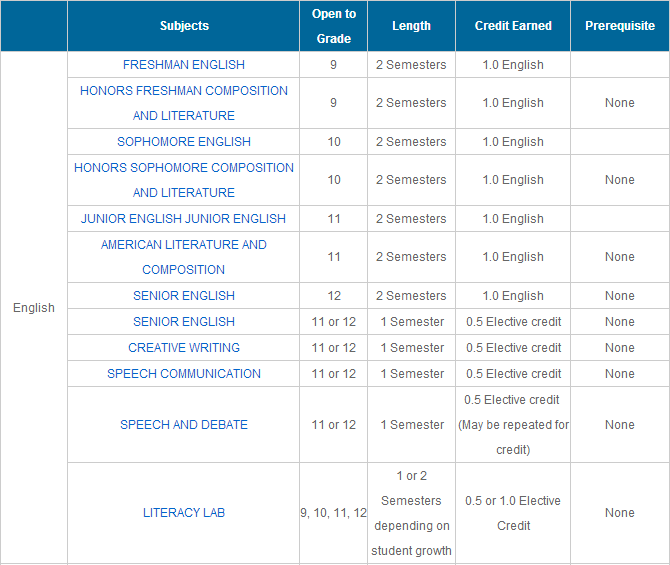Click the Credit Earned column header
Screen dimensions: 670x565
(513, 26)
